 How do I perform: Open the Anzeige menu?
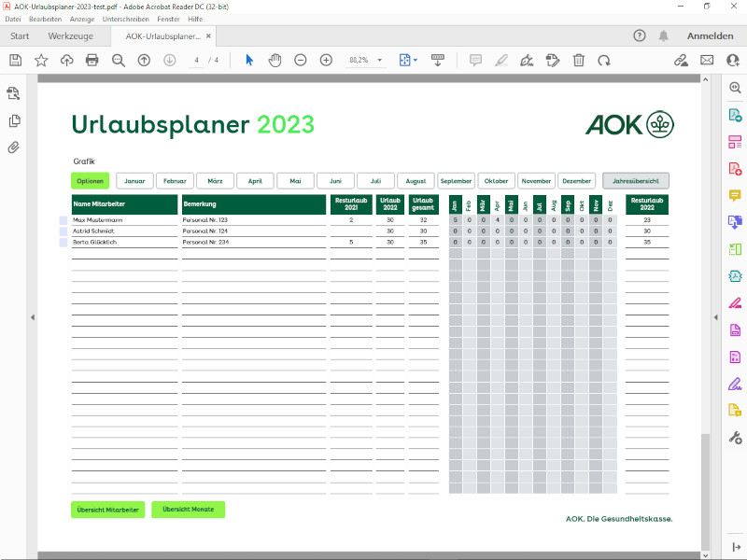[x=82, y=19]
